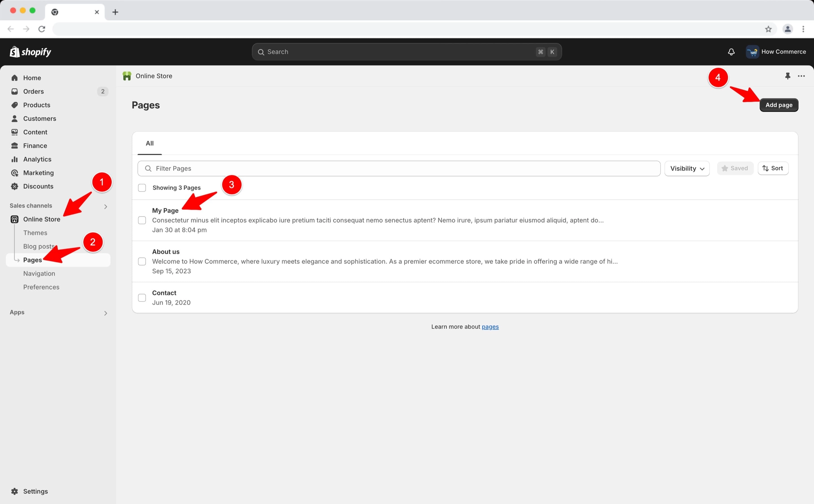Click the Saved button
The image size is (814, 504).
[735, 168]
